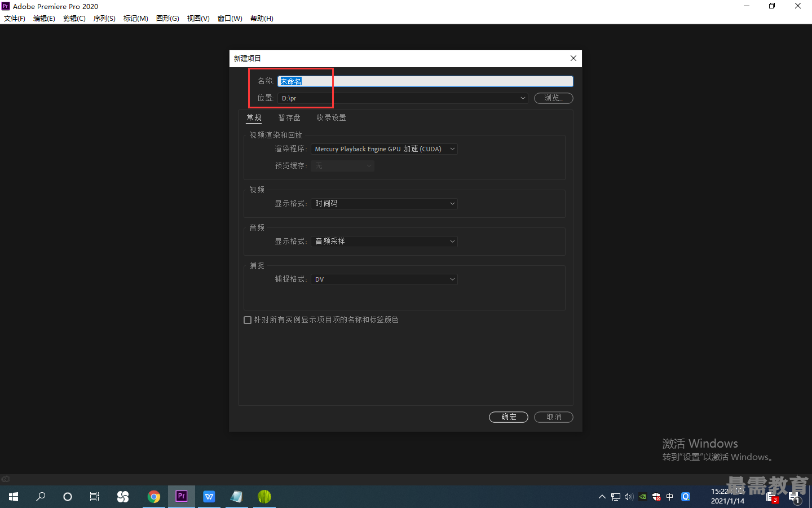Open WPS Office from the taskbar
This screenshot has width=812, height=508.
pyautogui.click(x=209, y=497)
